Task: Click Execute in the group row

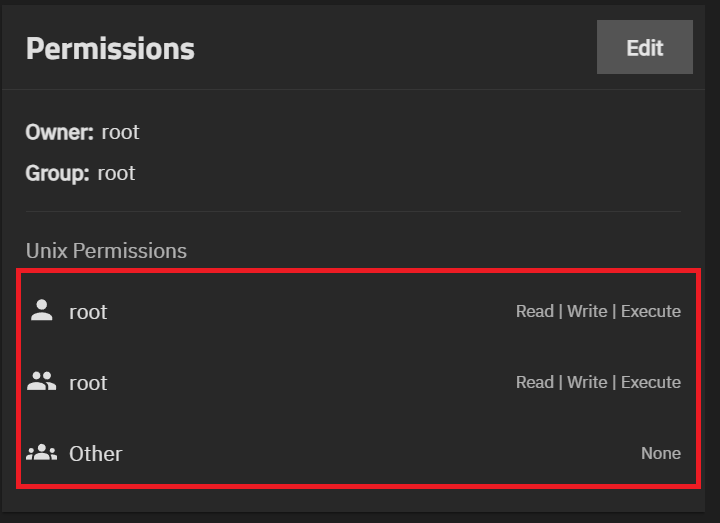Action: pos(651,382)
